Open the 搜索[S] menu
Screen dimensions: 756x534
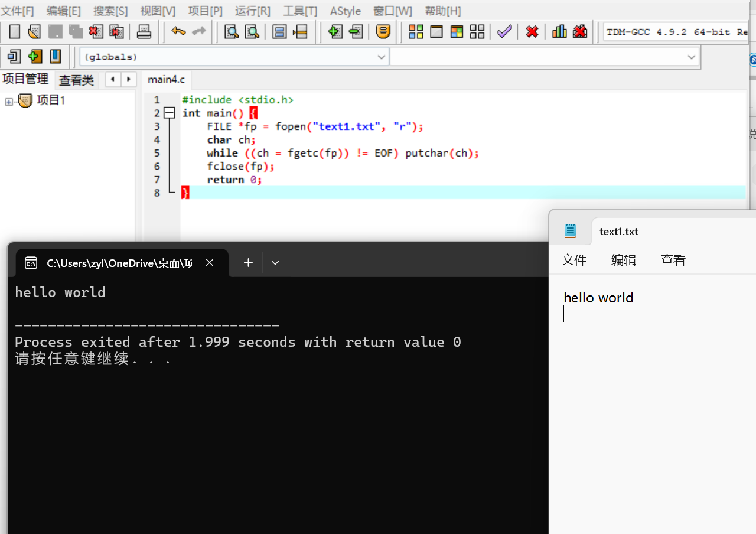(x=110, y=11)
